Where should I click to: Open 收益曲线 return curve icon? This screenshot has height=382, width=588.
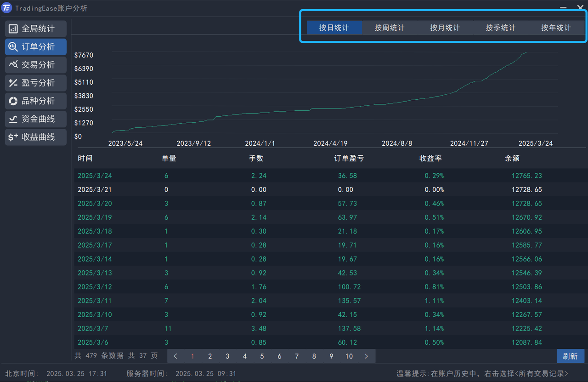13,137
